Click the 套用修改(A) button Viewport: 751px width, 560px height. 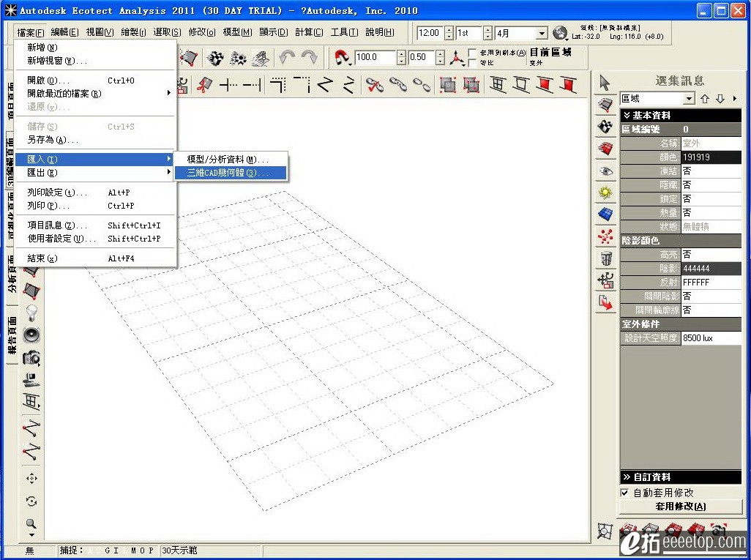681,507
